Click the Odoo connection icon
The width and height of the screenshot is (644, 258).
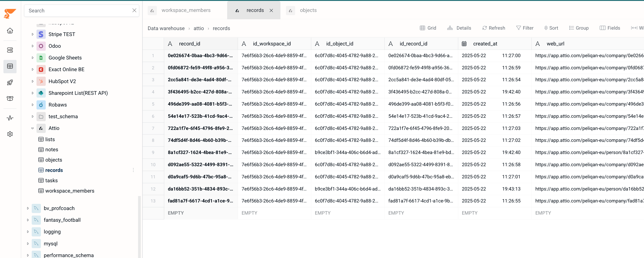(41, 46)
